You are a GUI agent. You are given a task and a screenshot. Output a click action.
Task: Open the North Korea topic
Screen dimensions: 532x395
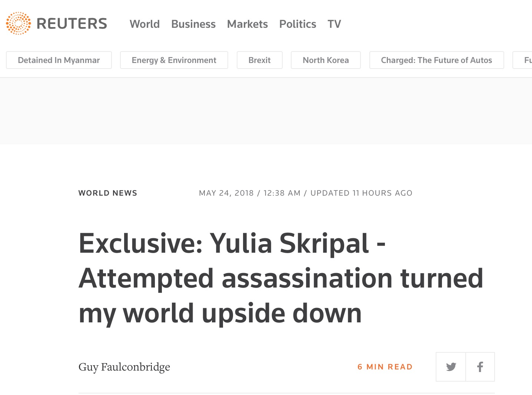coord(326,60)
